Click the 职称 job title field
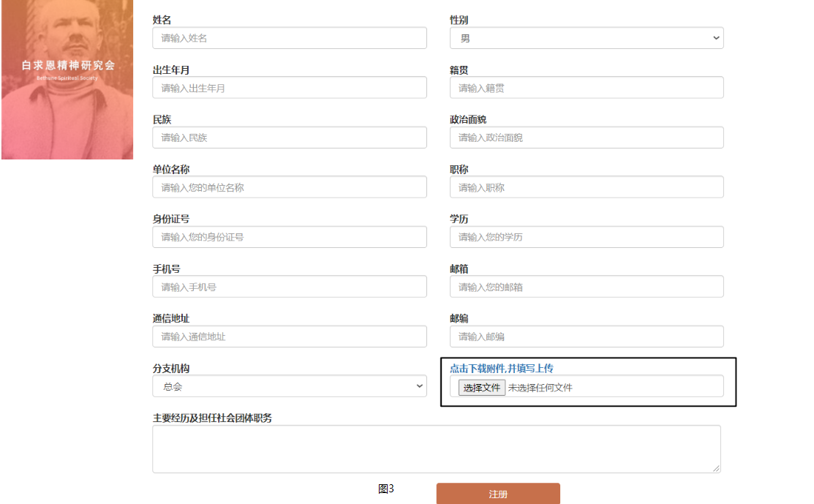The width and height of the screenshot is (814, 504). (586, 187)
